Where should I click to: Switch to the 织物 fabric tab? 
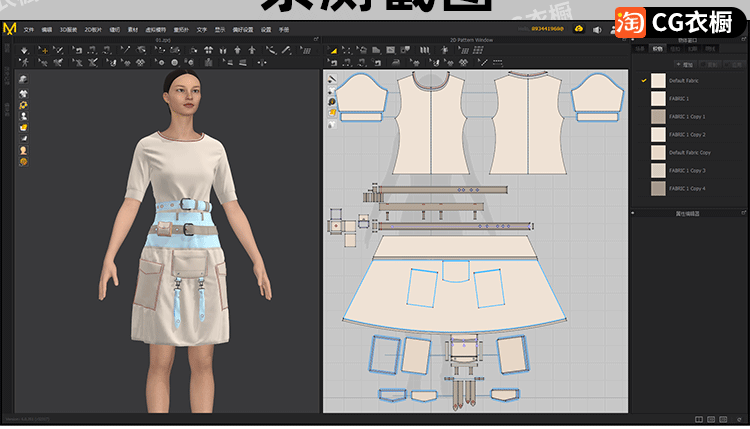click(x=657, y=47)
